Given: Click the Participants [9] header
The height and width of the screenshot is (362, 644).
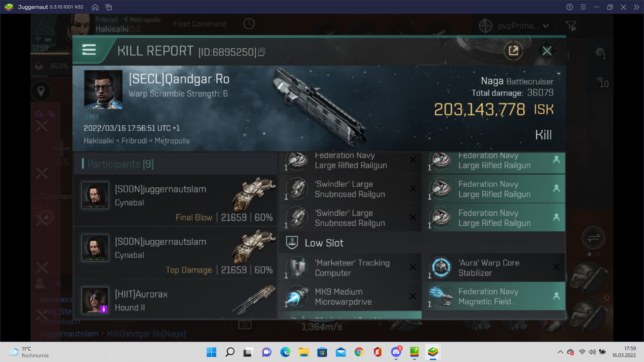Looking at the screenshot, I should click(x=120, y=164).
